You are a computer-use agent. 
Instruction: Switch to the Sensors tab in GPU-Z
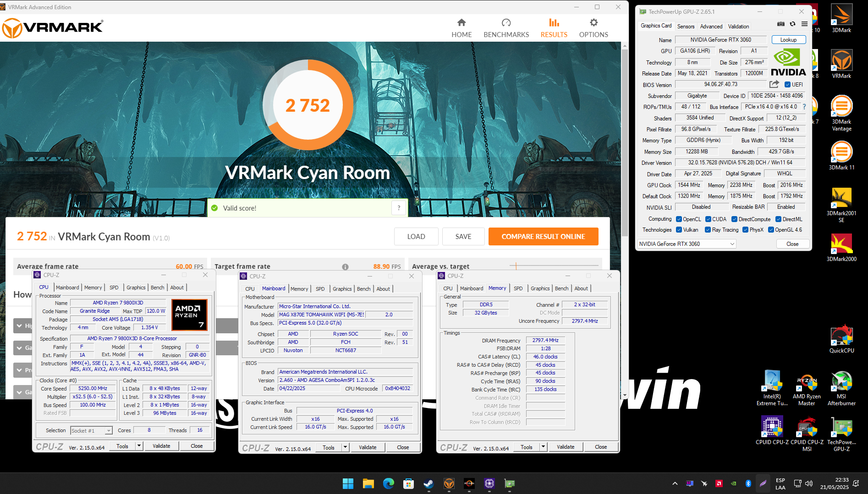tap(686, 27)
